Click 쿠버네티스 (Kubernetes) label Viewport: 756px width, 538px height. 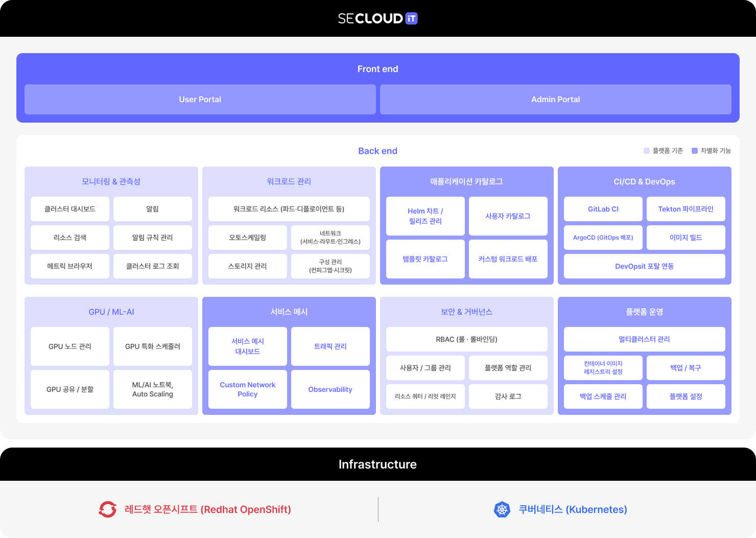(573, 509)
